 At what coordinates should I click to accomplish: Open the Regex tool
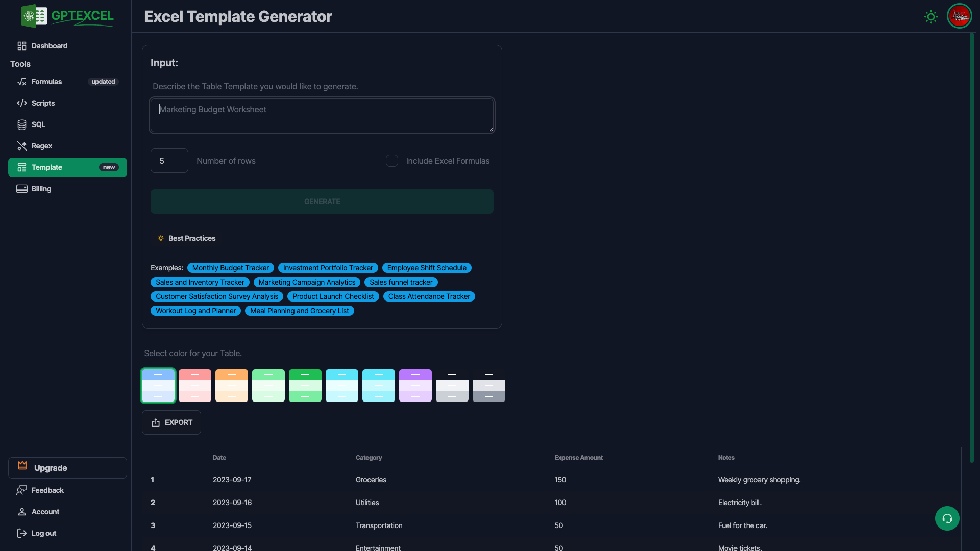(x=41, y=146)
